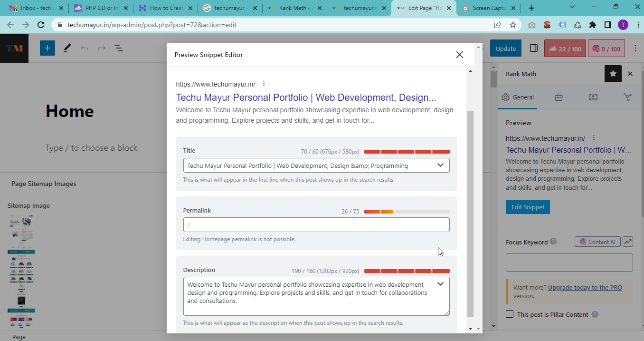Click the Pillar Content help icon
The height and width of the screenshot is (341, 644).
click(595, 314)
